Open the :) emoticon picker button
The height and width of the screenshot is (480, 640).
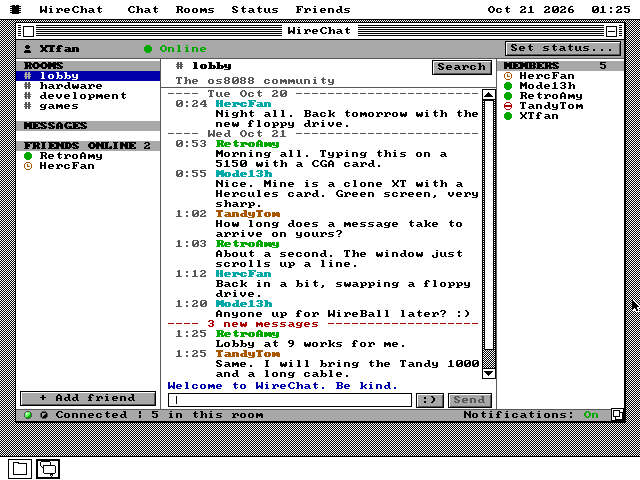click(429, 400)
